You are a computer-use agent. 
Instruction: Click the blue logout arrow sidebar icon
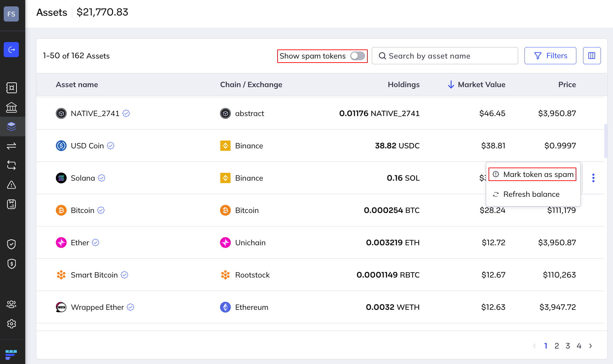(x=11, y=50)
